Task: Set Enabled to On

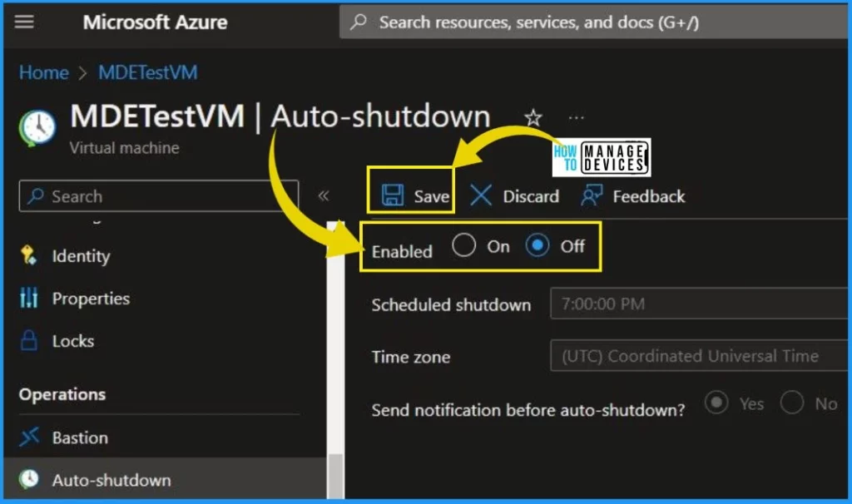Action: coord(463,245)
